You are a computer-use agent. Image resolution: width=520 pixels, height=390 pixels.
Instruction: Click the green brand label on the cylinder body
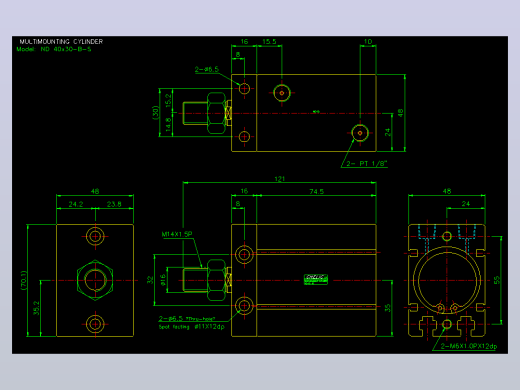pyautogui.click(x=316, y=279)
